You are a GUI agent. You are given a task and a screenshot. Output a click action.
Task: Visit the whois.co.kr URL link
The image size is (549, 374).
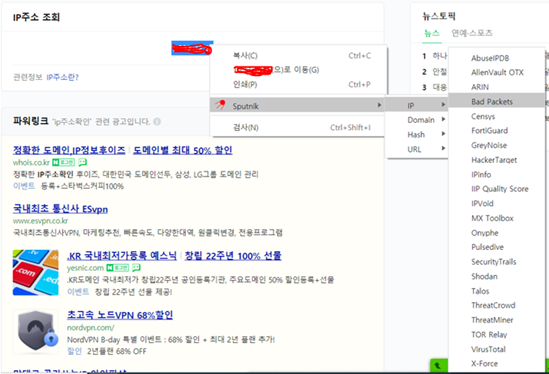coord(31,162)
